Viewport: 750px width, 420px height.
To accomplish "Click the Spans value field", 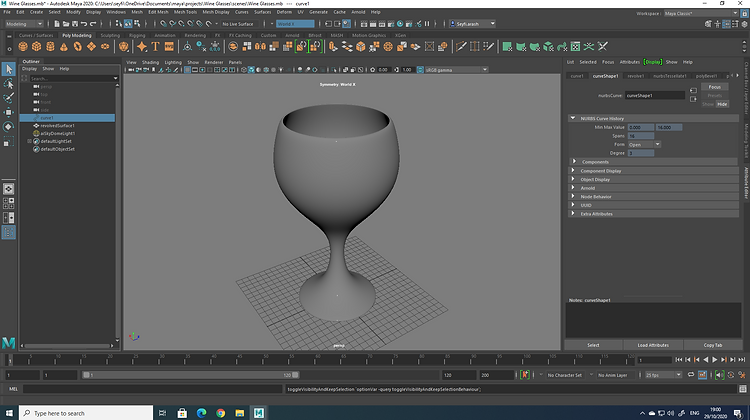I will point(640,136).
